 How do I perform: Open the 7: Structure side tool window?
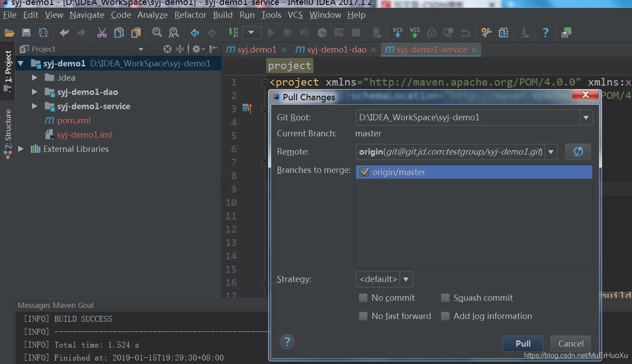click(8, 134)
